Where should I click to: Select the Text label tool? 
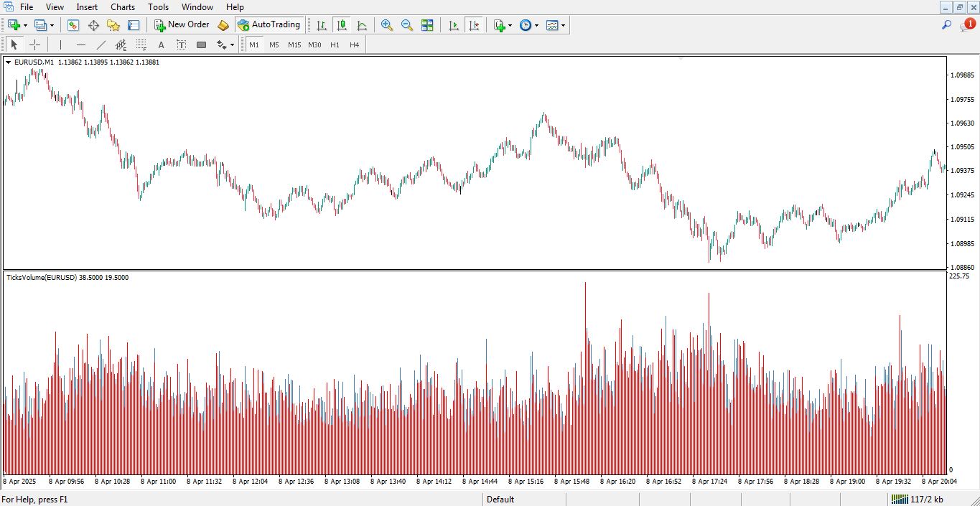click(182, 44)
